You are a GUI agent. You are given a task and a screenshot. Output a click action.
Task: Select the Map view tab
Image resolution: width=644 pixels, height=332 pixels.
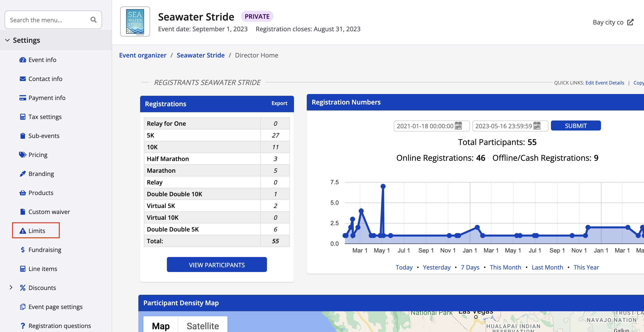pos(161,325)
